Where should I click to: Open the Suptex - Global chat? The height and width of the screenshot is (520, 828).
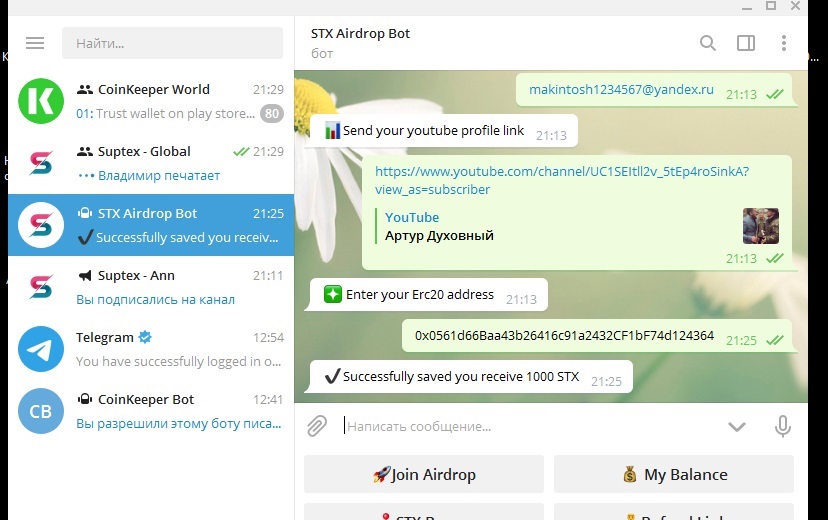[x=151, y=163]
